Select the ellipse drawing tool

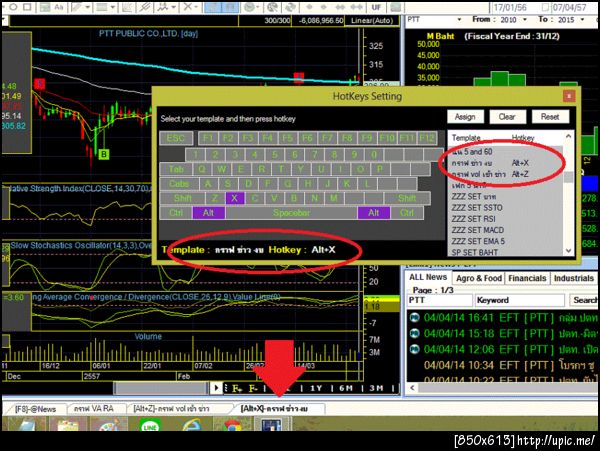13,7
